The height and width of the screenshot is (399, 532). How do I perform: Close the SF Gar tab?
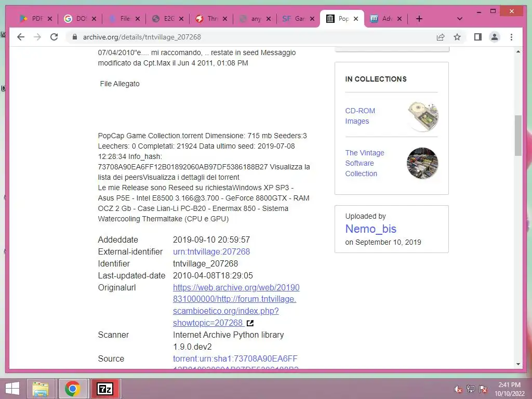click(312, 19)
